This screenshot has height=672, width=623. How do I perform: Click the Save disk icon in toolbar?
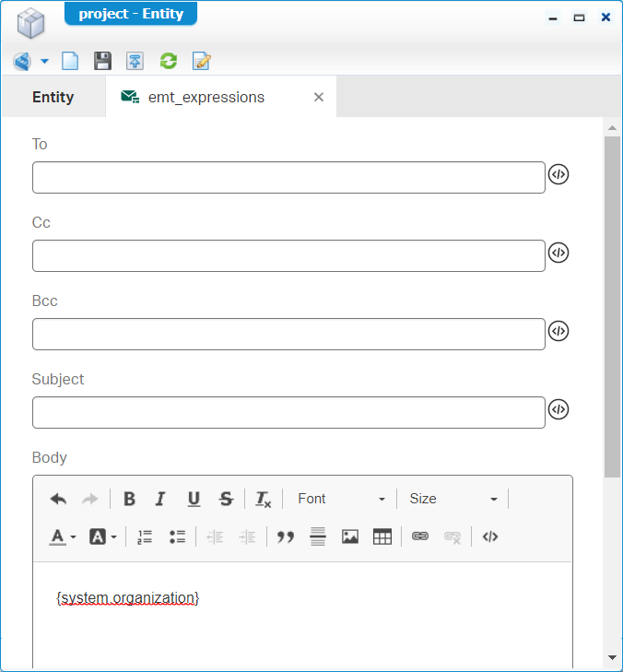102,62
